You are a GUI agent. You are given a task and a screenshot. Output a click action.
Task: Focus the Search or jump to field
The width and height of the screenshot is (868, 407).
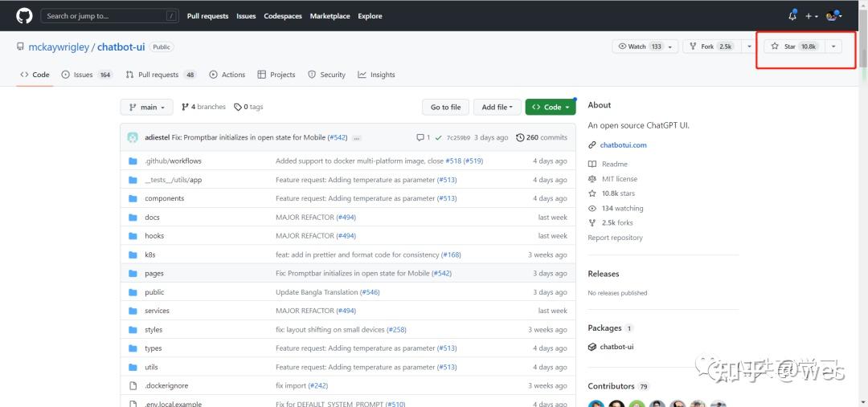click(x=109, y=16)
